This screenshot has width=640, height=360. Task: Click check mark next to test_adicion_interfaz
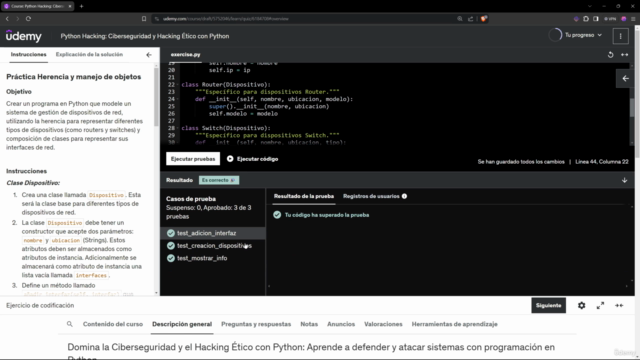click(x=171, y=233)
